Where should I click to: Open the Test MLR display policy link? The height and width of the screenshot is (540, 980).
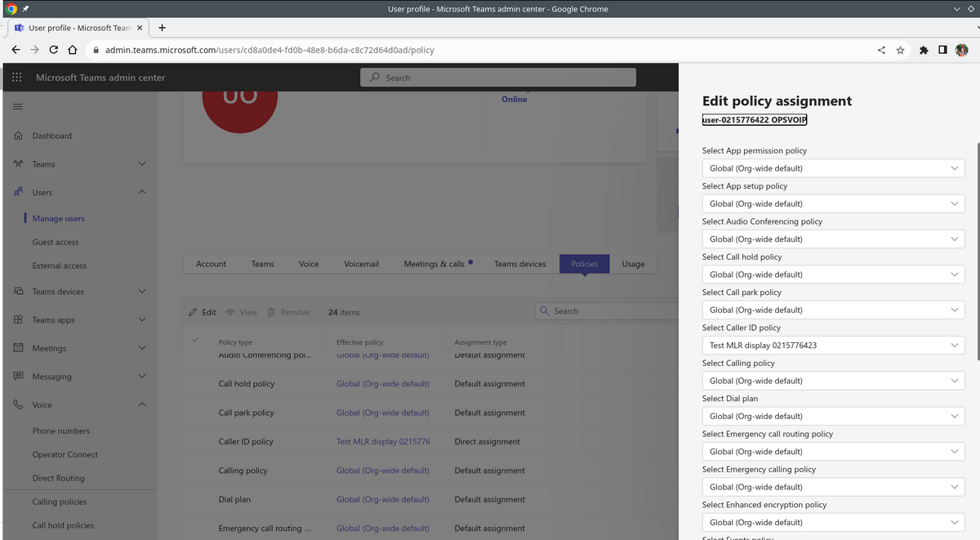point(383,442)
